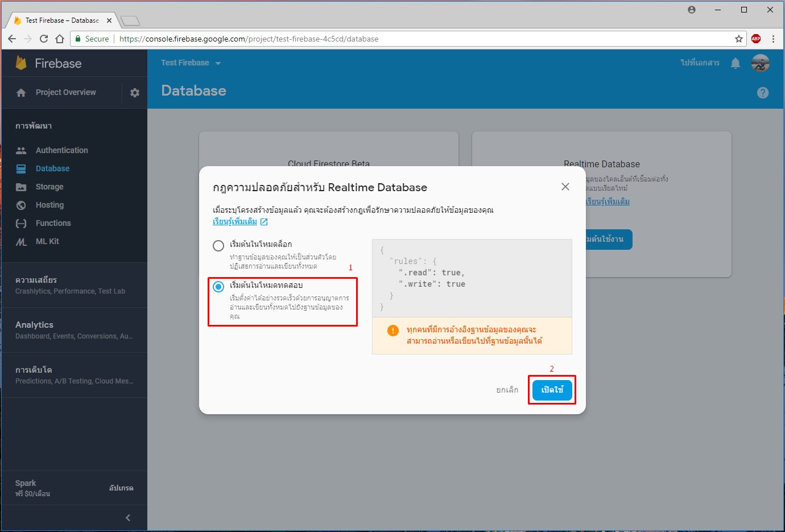
Task: Click the เปิดใช้ enable button
Action: pos(551,390)
